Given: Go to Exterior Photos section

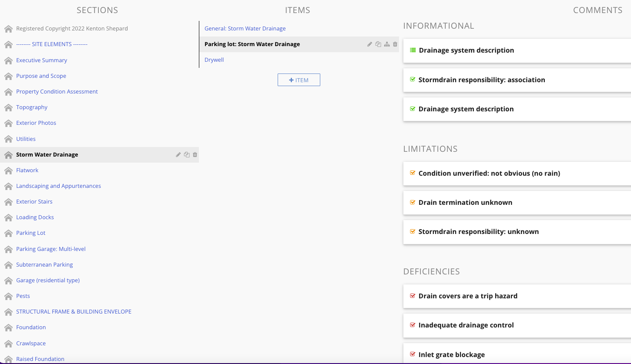Looking at the screenshot, I should click(36, 123).
